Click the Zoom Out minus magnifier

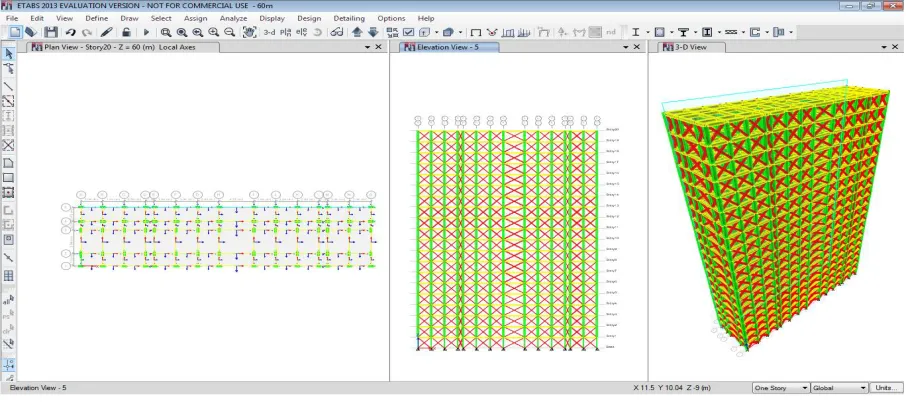pos(229,32)
